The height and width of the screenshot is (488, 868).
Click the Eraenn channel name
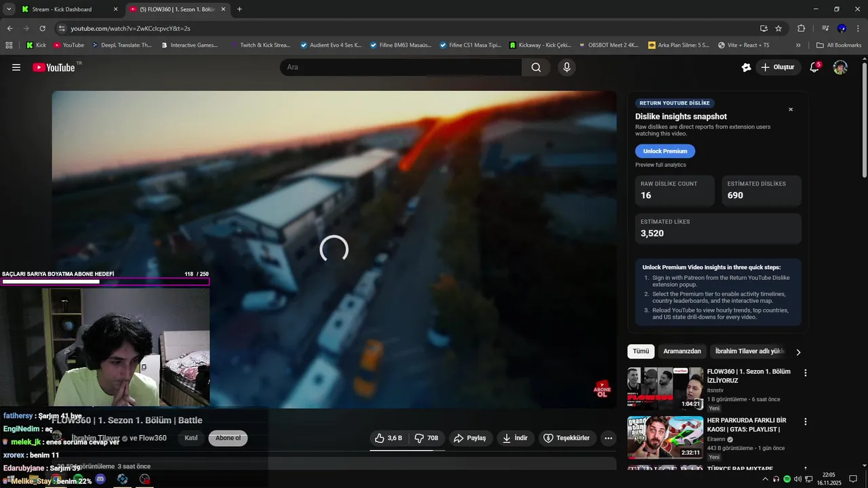point(716,439)
